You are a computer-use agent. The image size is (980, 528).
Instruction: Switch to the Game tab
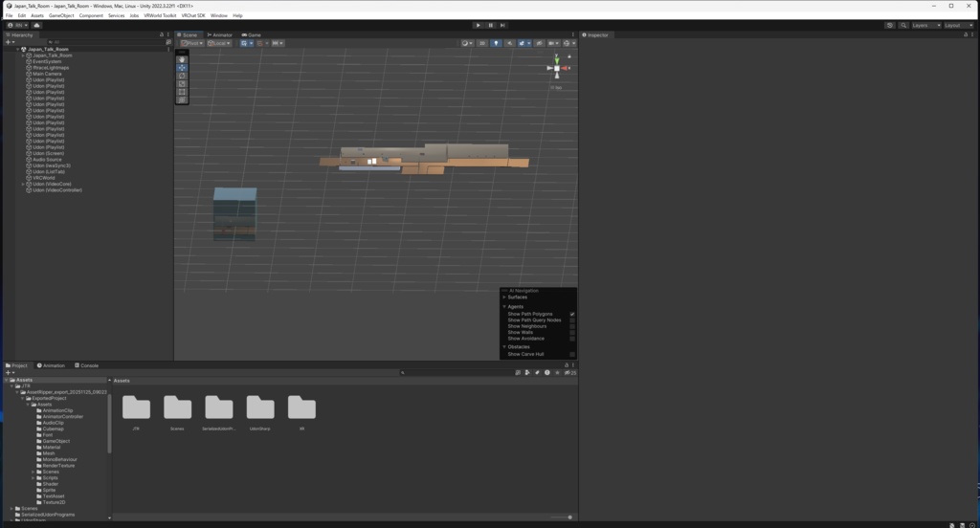point(252,35)
